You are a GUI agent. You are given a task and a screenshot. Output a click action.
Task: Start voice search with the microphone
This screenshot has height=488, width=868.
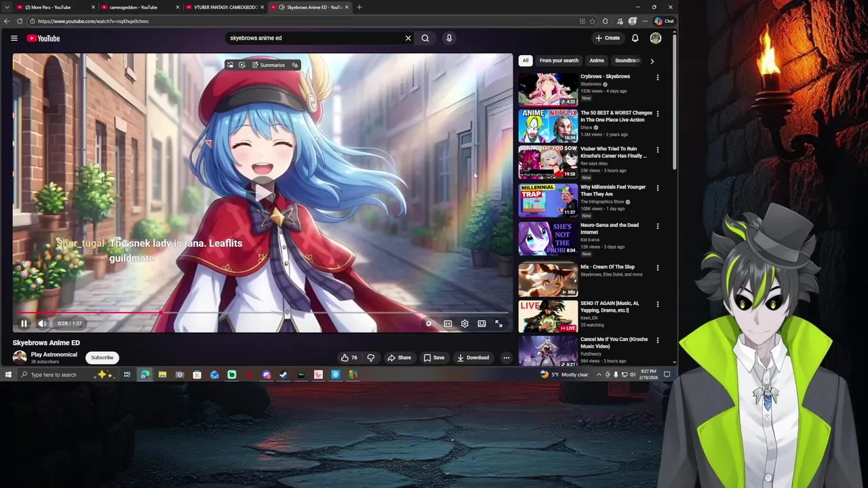449,38
